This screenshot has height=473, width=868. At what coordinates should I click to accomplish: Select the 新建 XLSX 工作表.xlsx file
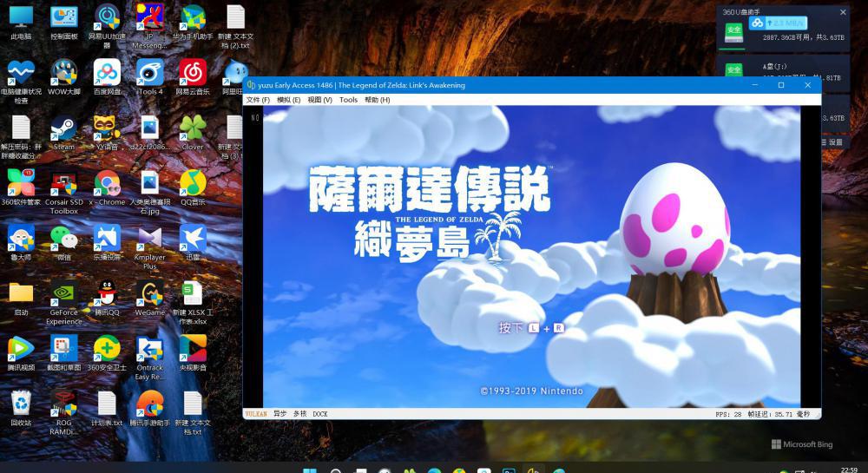(x=193, y=303)
